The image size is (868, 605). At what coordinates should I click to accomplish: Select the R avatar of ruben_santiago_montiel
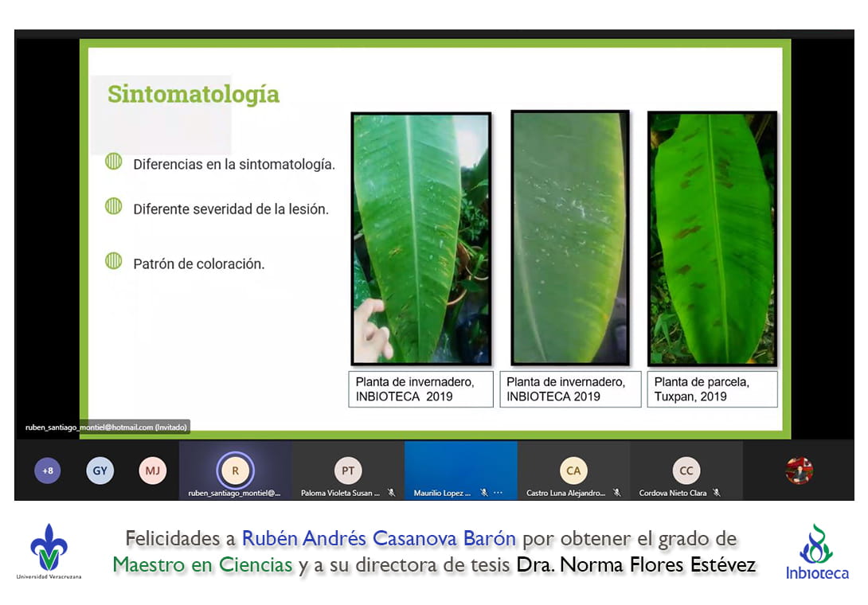pos(235,470)
